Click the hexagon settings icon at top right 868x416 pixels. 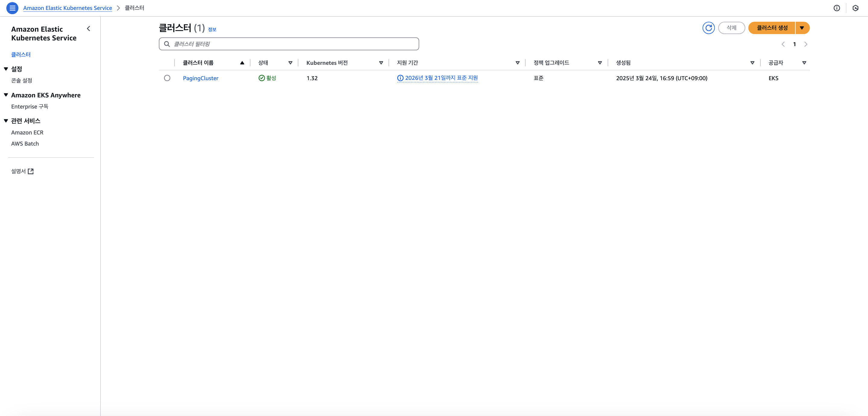tap(855, 8)
